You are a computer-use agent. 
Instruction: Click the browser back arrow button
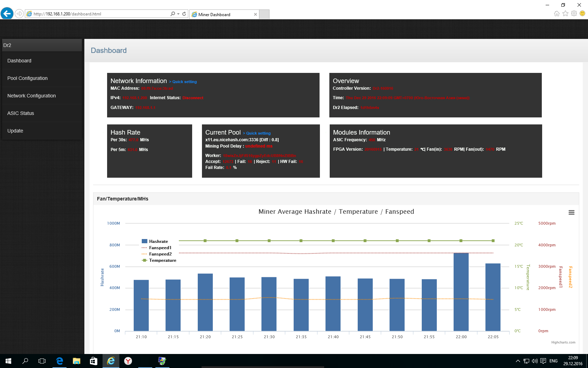click(x=7, y=14)
